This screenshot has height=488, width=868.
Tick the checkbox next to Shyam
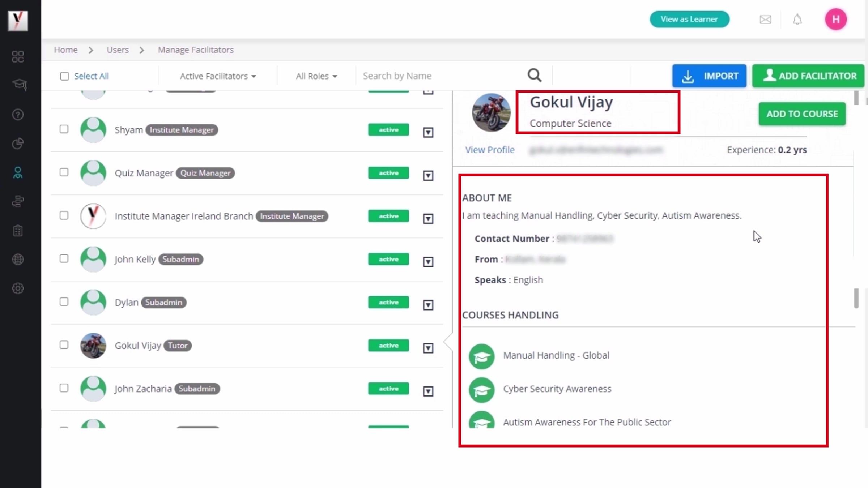coord(64,129)
